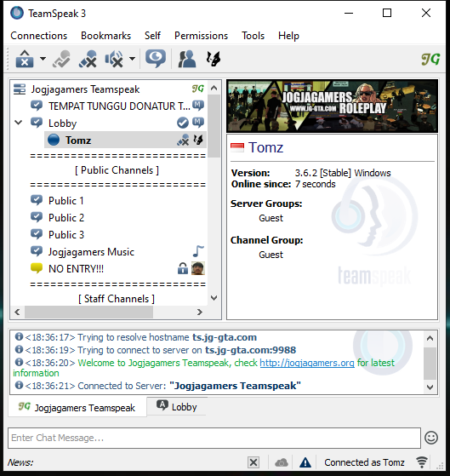Viewport: 450px width, 476px height.
Task: Click the Enter Chat Message field
Action: coord(214,438)
